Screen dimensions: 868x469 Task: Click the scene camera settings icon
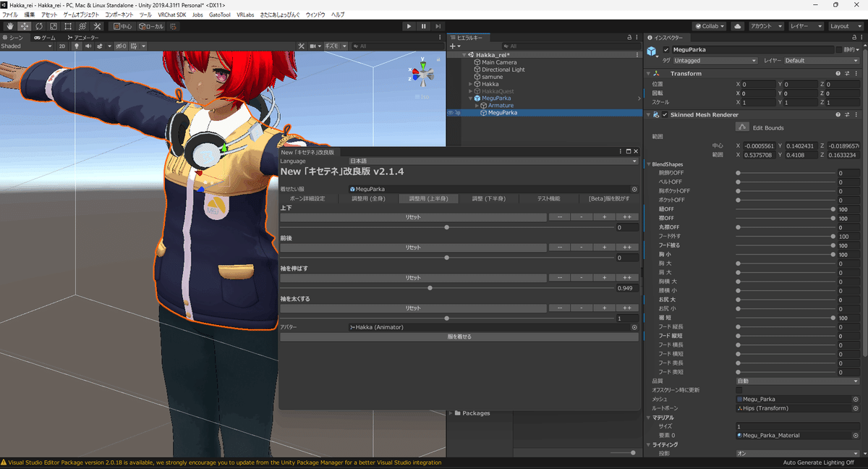coord(314,46)
